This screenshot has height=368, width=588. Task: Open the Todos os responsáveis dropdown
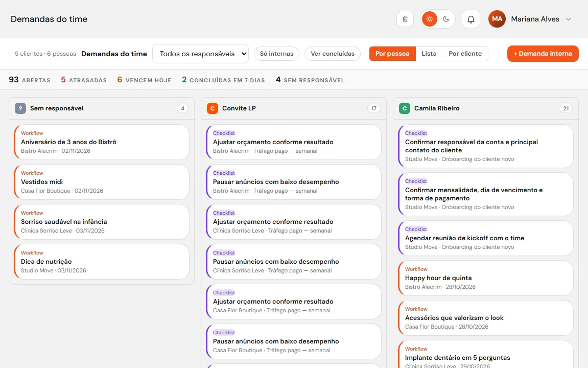(201, 54)
